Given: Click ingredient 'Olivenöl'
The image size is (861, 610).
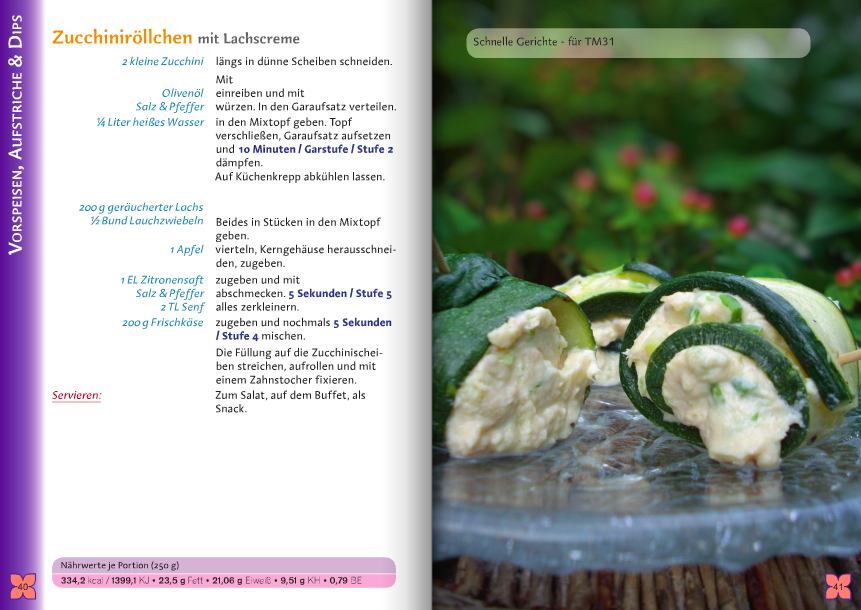Looking at the screenshot, I should point(182,93).
